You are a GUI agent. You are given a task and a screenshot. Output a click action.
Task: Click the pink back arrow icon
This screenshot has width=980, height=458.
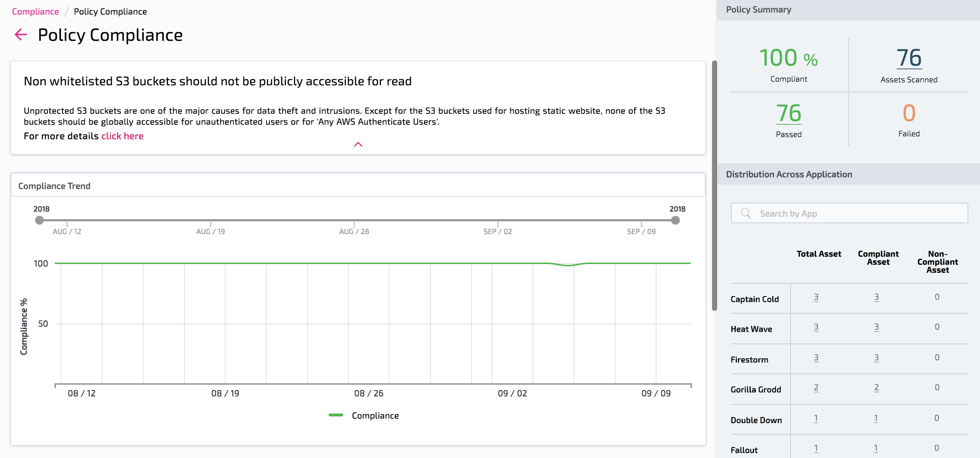pos(21,35)
